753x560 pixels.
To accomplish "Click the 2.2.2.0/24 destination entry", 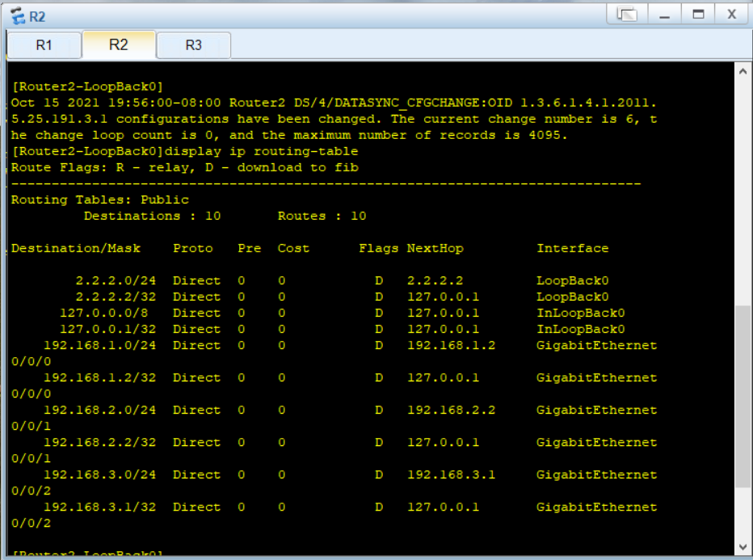I will pyautogui.click(x=116, y=280).
